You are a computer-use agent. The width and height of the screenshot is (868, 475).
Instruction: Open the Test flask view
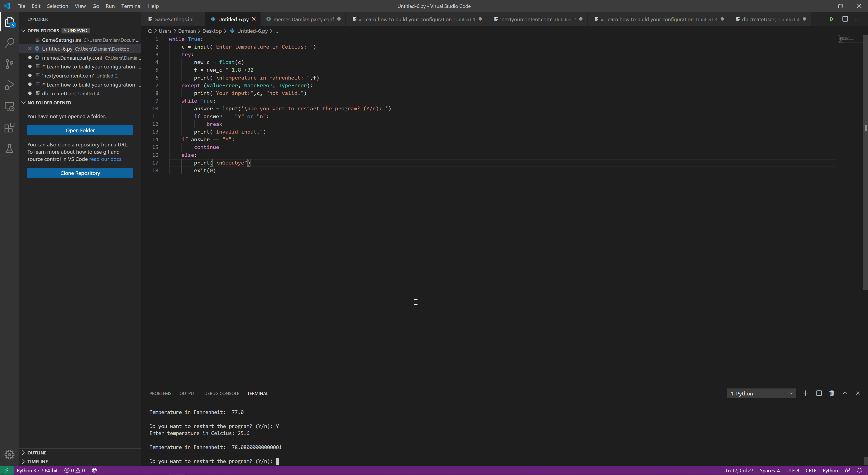pos(9,148)
